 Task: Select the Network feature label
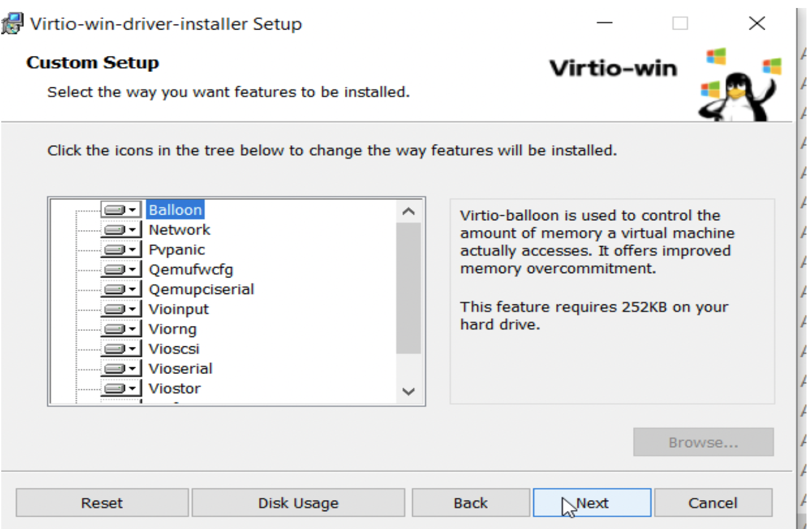click(180, 230)
